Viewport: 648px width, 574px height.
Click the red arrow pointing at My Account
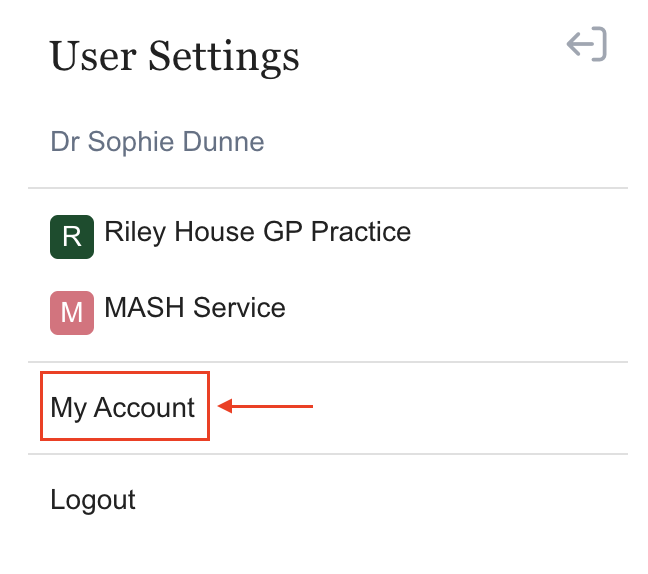click(x=266, y=406)
